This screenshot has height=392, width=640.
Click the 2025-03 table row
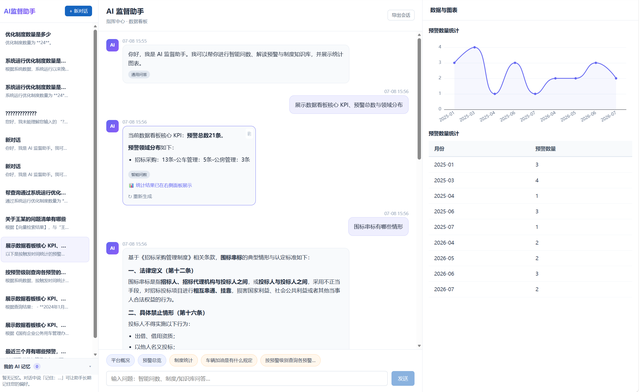pos(530,180)
